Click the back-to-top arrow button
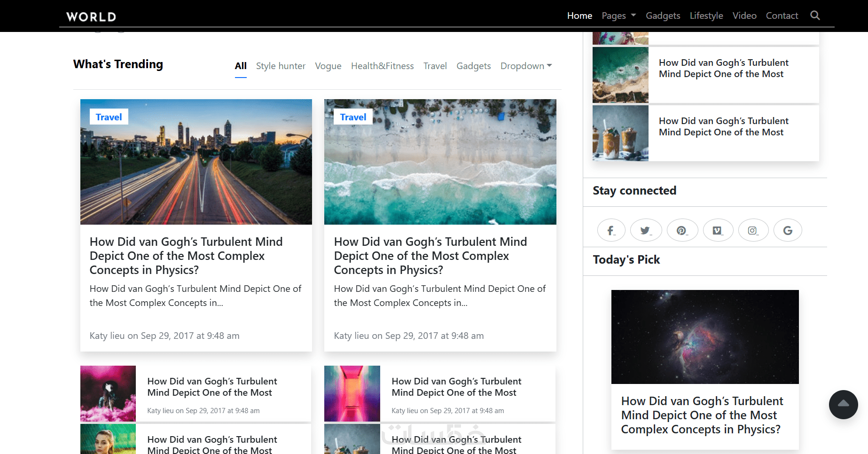This screenshot has height=454, width=868. pos(844,405)
